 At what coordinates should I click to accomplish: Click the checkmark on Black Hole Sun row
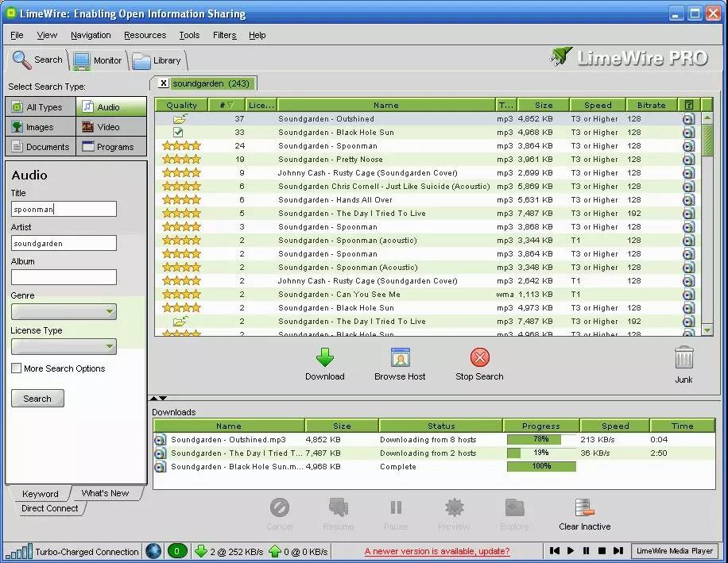pos(178,132)
